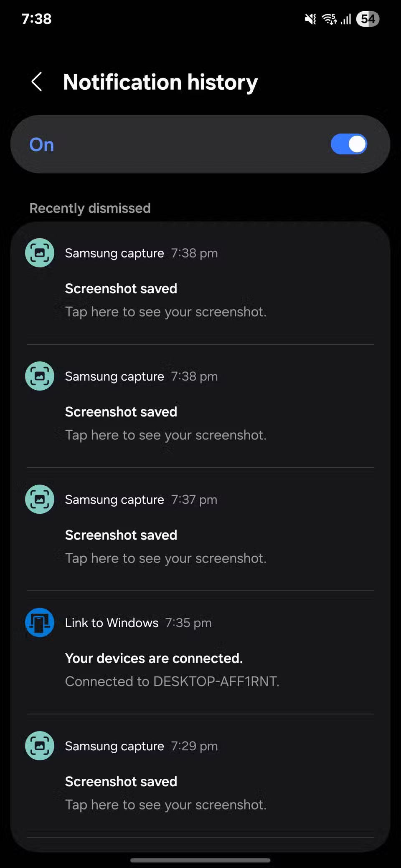Tap the mute status icon
Image resolution: width=401 pixels, height=868 pixels.
(x=310, y=19)
